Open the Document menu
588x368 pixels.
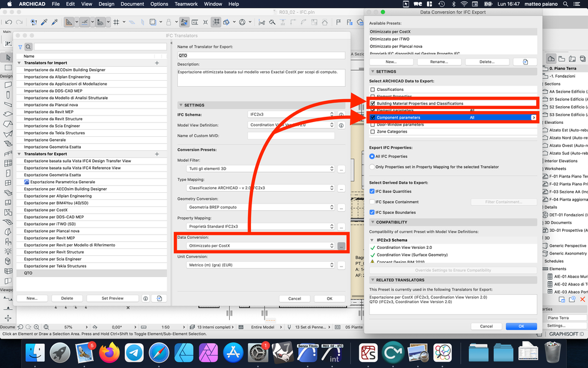click(132, 4)
